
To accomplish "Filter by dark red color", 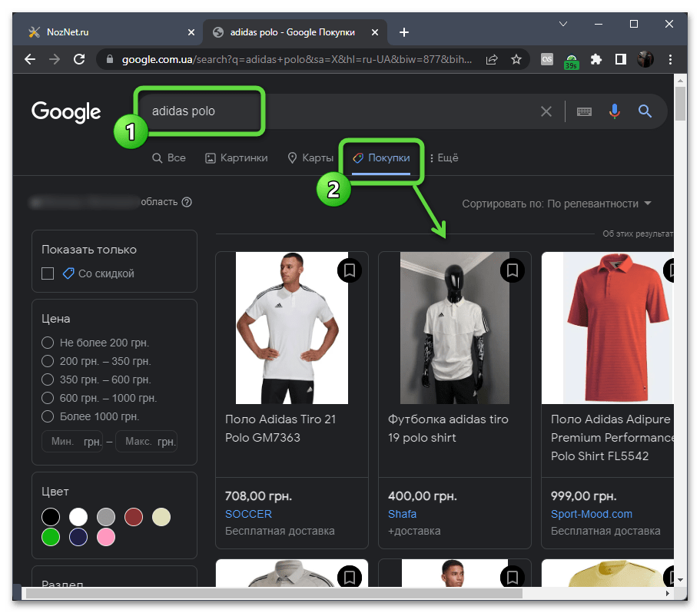I will pyautogui.click(x=134, y=517).
